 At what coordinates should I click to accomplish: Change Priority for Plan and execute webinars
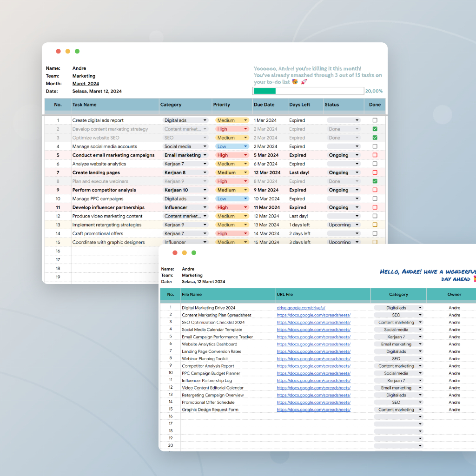pyautogui.click(x=246, y=181)
